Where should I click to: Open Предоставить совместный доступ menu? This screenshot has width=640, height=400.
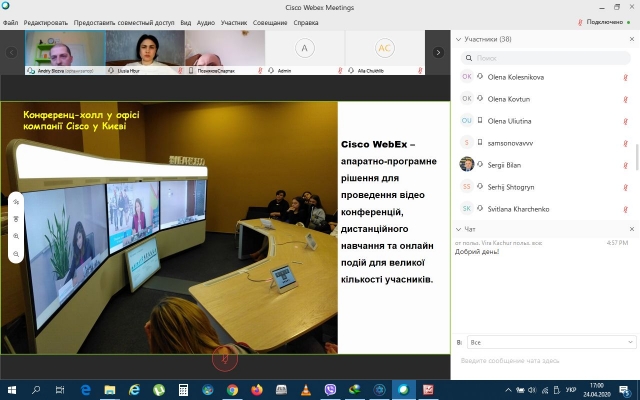(x=124, y=23)
